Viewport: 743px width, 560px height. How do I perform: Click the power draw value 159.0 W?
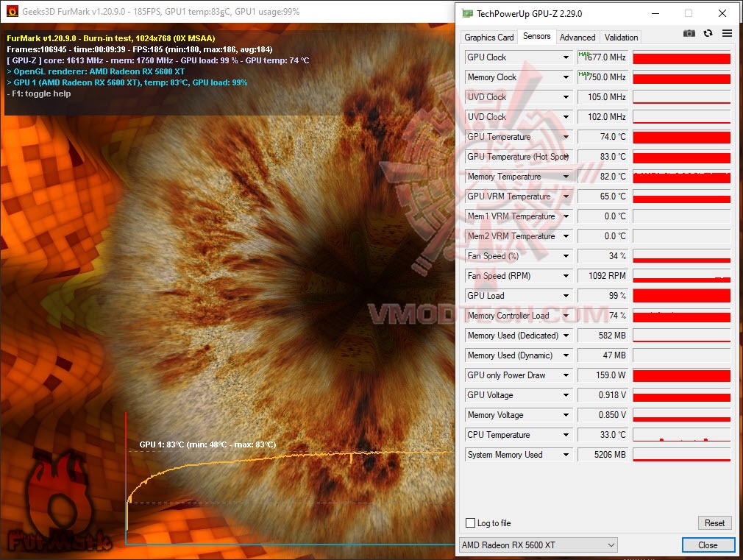click(x=602, y=375)
